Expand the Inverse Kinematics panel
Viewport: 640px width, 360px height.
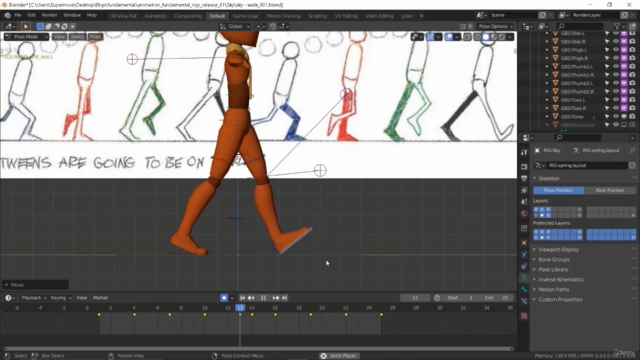click(x=561, y=280)
